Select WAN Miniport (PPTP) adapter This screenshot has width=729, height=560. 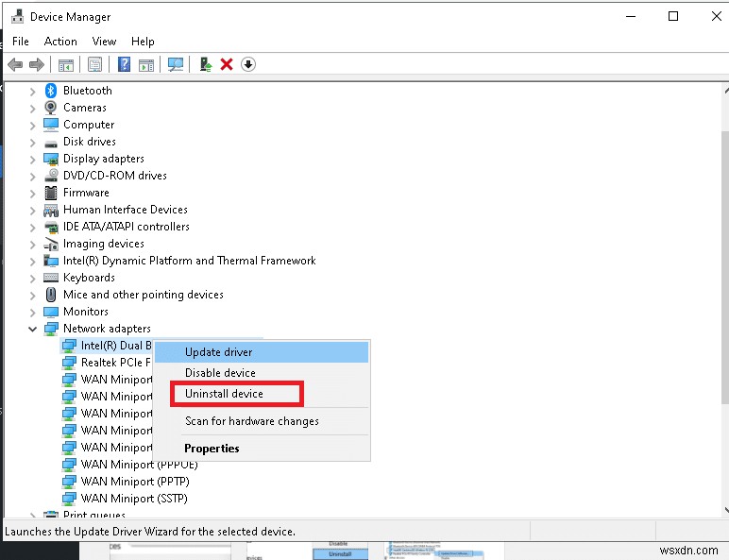point(135,482)
